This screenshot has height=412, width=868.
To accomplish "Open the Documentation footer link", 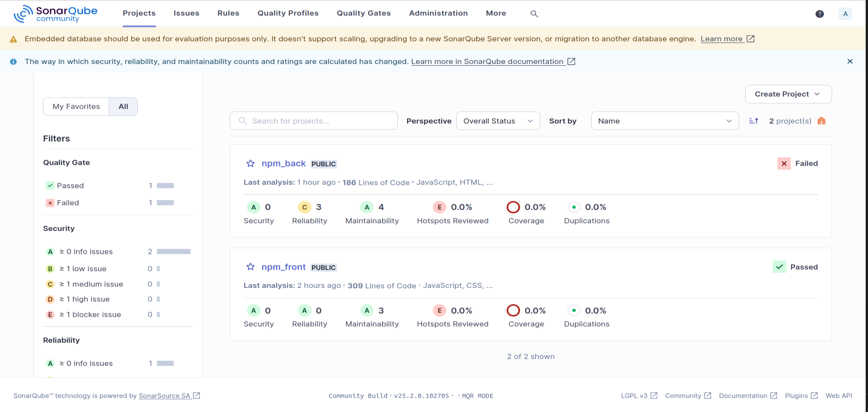I will coord(748,396).
